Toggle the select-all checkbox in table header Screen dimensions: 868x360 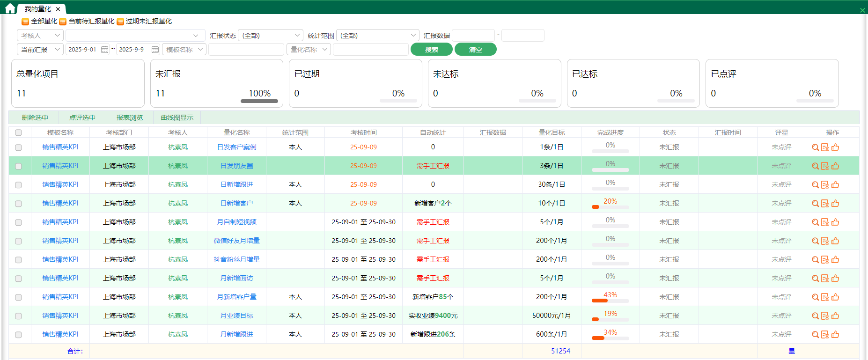pyautogui.click(x=18, y=133)
